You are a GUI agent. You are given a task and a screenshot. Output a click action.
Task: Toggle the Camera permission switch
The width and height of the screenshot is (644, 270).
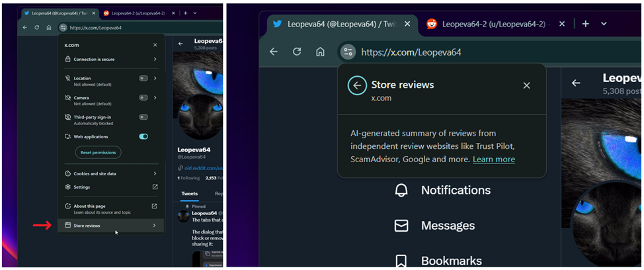coord(143,98)
